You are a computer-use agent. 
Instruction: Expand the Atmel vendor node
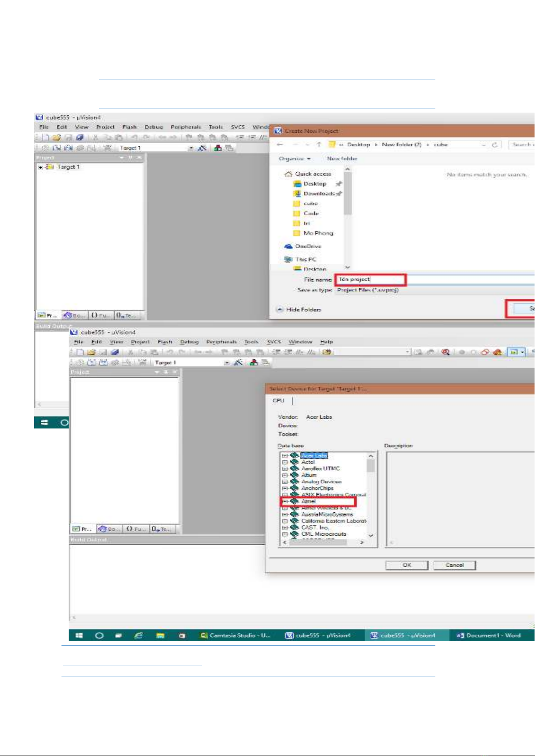click(285, 501)
